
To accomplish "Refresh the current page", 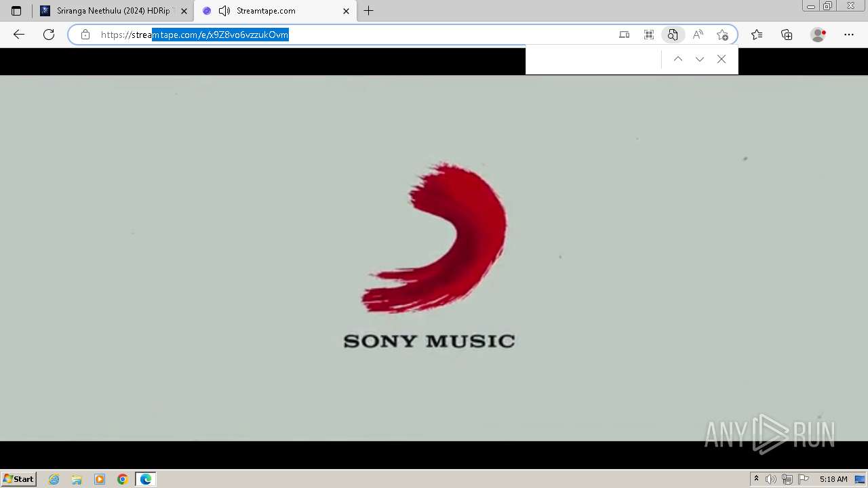I will (x=49, y=35).
